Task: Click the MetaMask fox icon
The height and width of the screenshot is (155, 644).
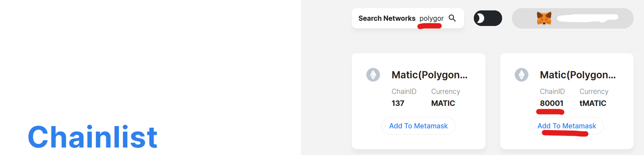Action: tap(544, 18)
